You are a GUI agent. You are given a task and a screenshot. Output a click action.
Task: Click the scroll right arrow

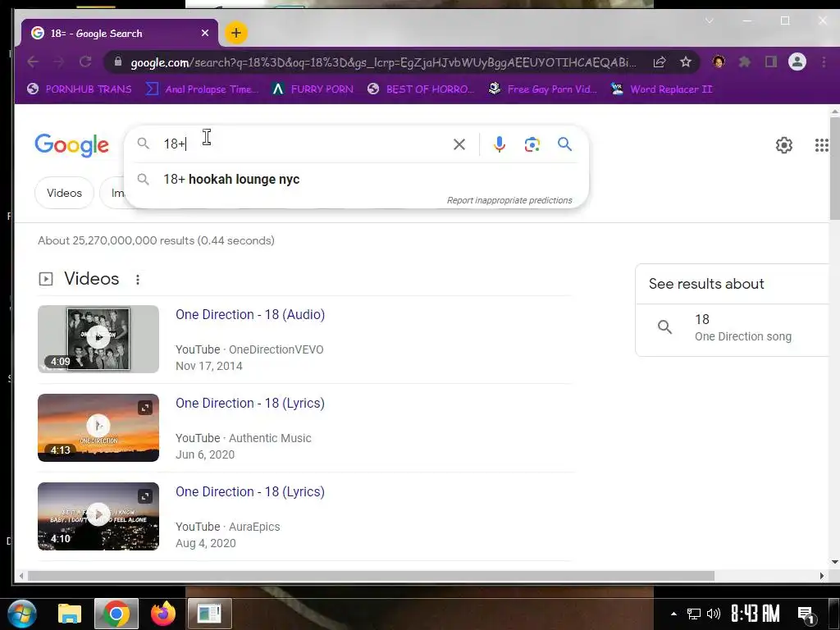pos(822,576)
